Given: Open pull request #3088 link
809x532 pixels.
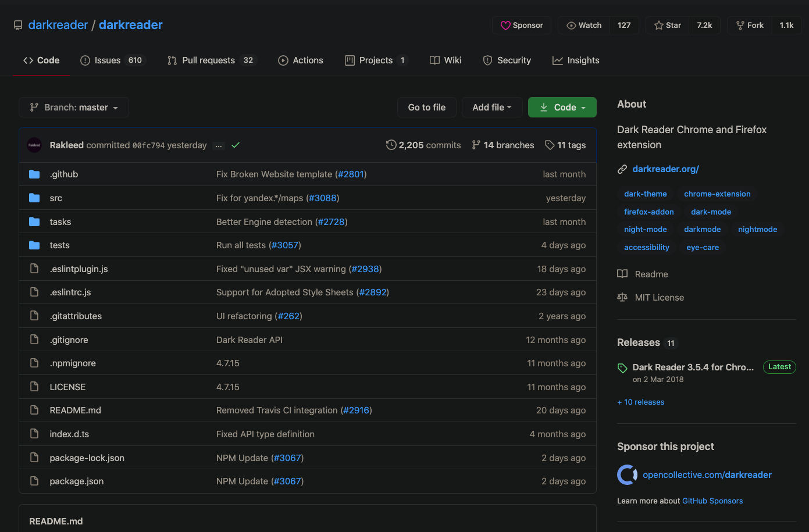Looking at the screenshot, I should click(323, 198).
